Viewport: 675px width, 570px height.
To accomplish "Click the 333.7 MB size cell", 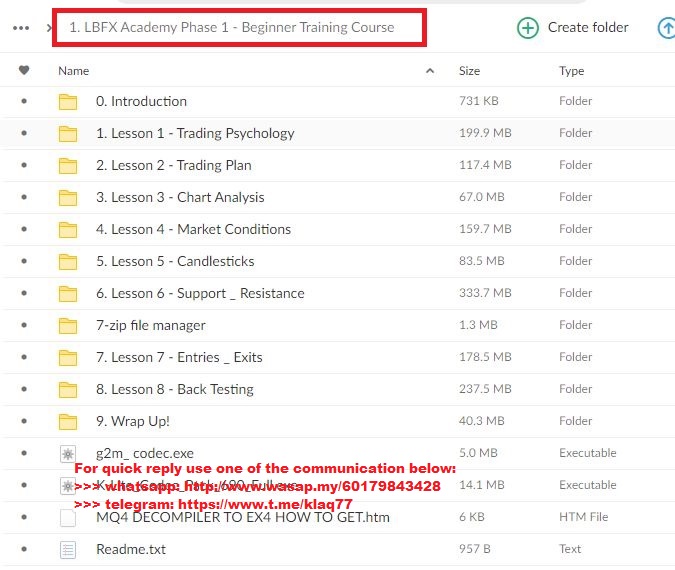I will tap(485, 293).
